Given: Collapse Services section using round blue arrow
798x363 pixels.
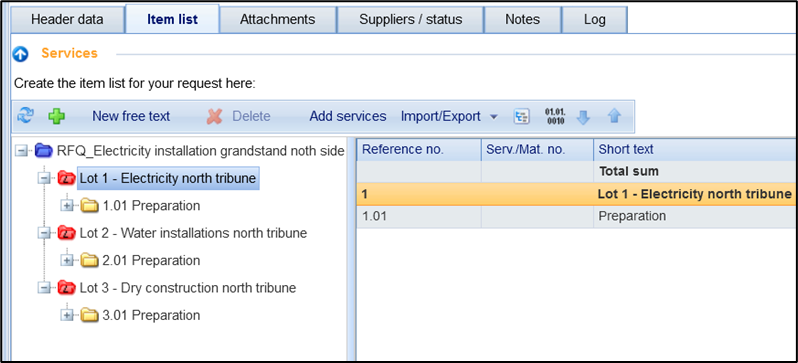Looking at the screenshot, I should 20,54.
